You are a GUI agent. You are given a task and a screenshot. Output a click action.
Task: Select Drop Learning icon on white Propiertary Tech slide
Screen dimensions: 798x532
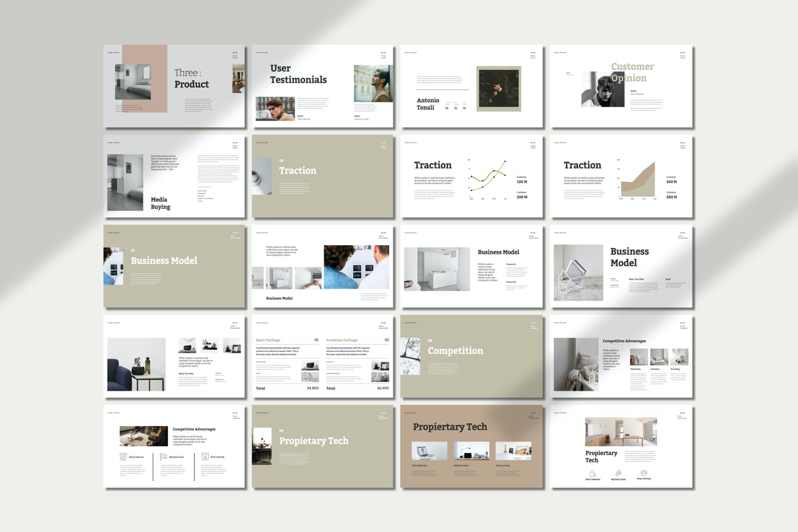(644, 473)
